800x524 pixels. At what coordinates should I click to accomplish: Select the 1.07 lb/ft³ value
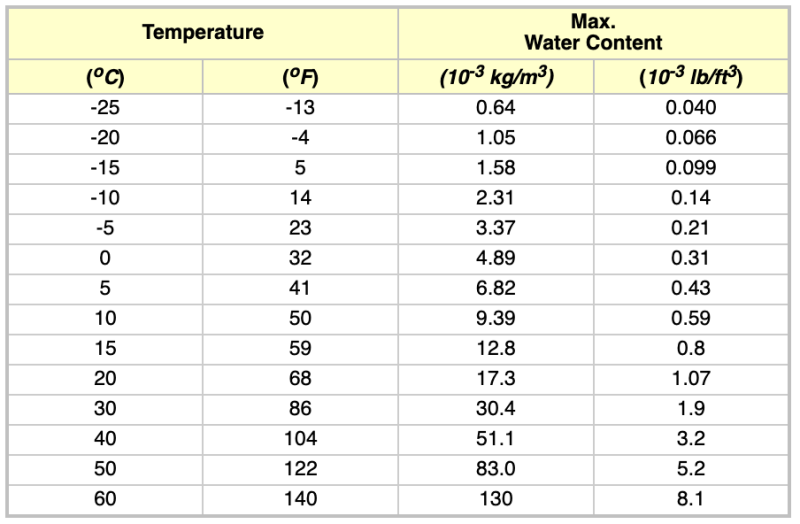pyautogui.click(x=691, y=379)
